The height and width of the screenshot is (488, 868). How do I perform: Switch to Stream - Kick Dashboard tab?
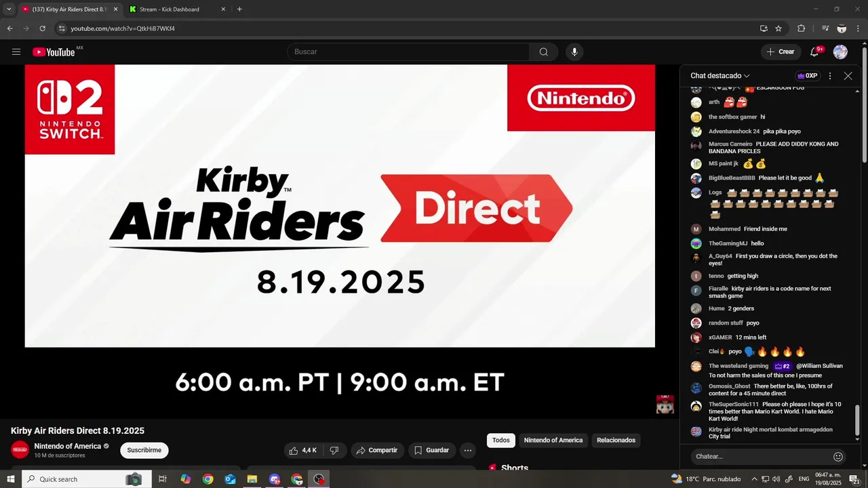(x=176, y=9)
